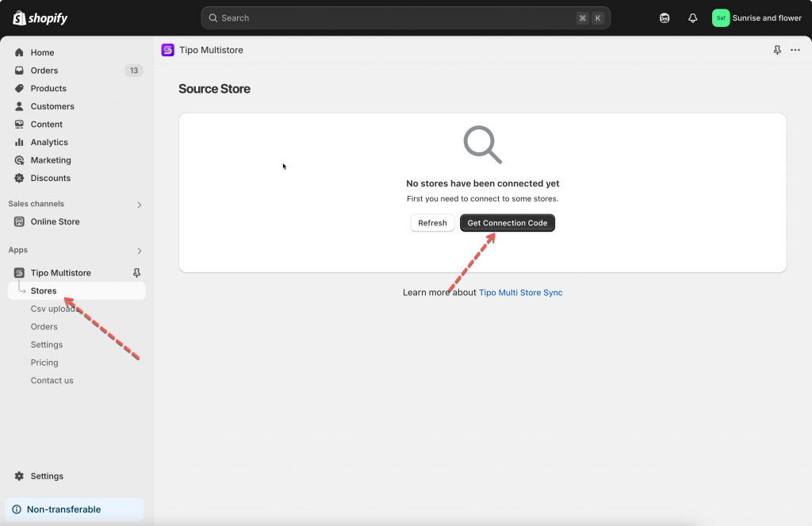812x526 pixels.
Task: Open Pricing page of Tipo Multistore
Action: pos(44,363)
